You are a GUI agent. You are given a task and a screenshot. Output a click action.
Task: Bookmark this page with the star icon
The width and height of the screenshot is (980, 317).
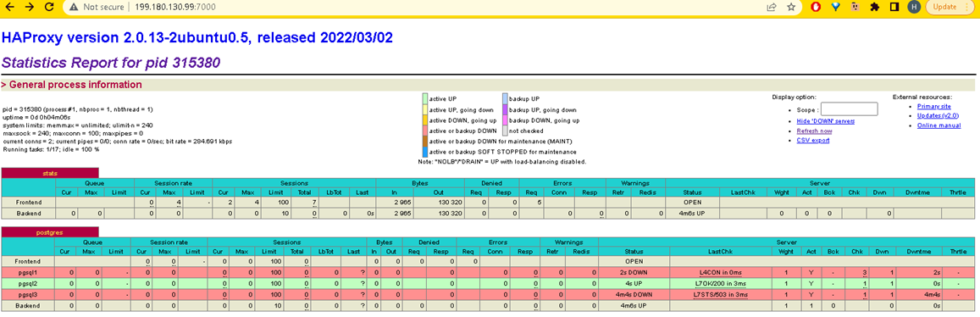tap(791, 7)
